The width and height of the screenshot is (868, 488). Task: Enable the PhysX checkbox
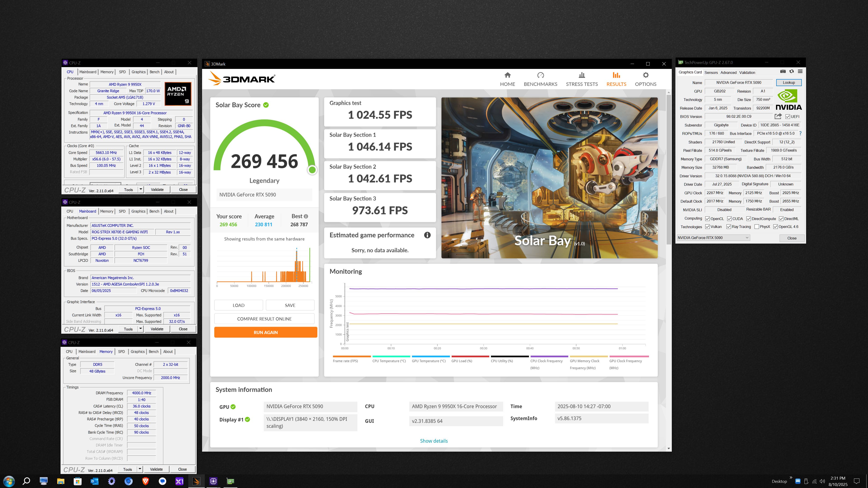(x=757, y=227)
